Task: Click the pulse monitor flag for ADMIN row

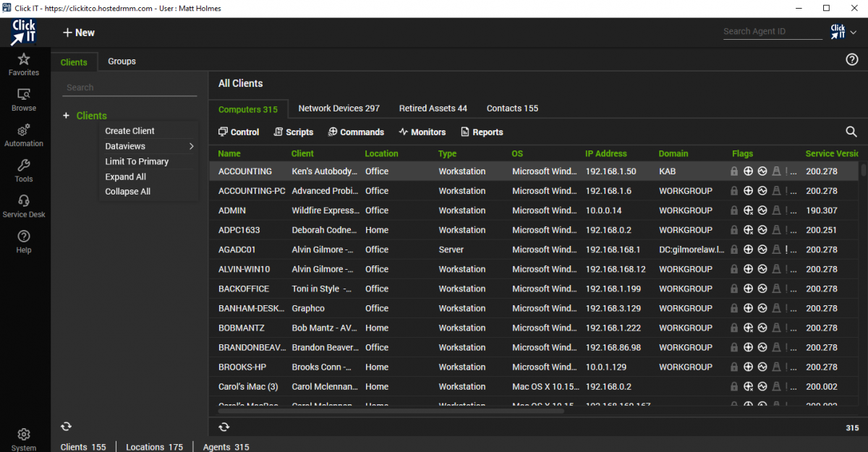Action: coord(762,210)
